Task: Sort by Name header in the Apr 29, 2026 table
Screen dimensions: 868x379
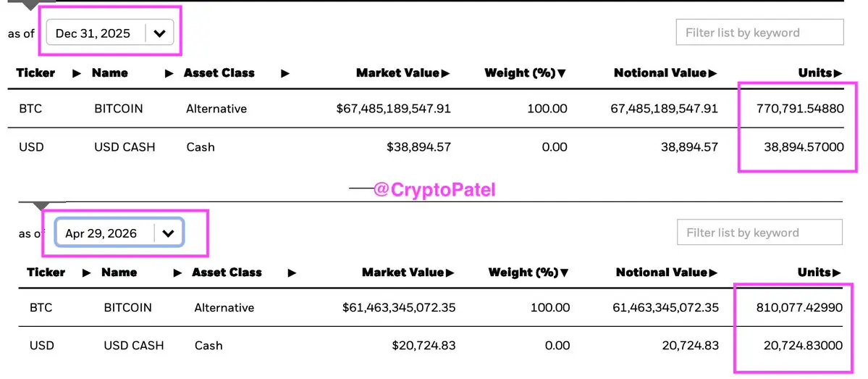Action: coord(119,272)
